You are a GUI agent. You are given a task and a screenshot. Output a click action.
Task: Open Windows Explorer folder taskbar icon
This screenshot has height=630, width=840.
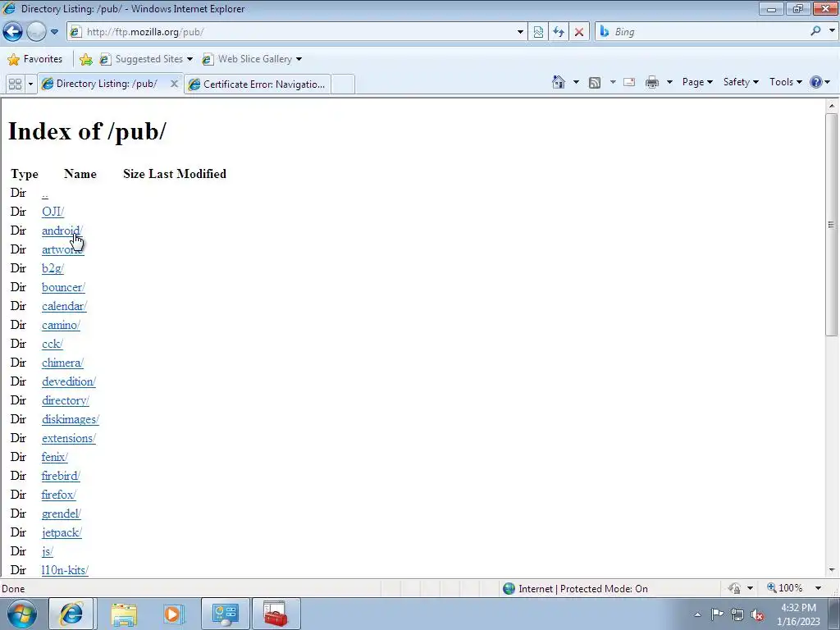[x=124, y=614]
